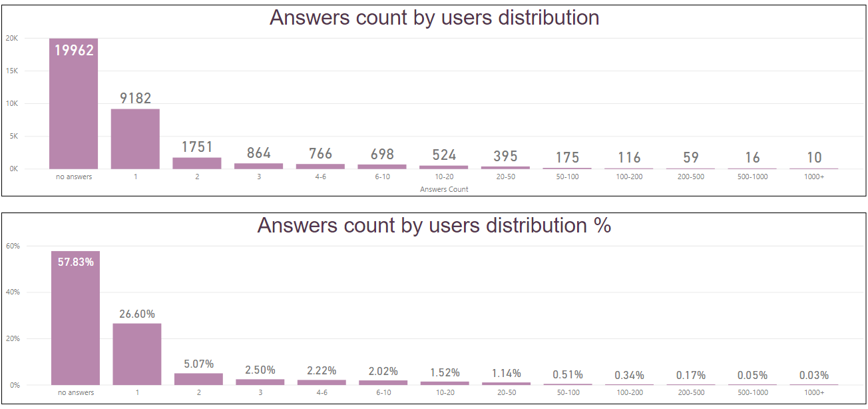Select the 116 data label
This screenshot has height=409, width=868.
[x=629, y=158]
